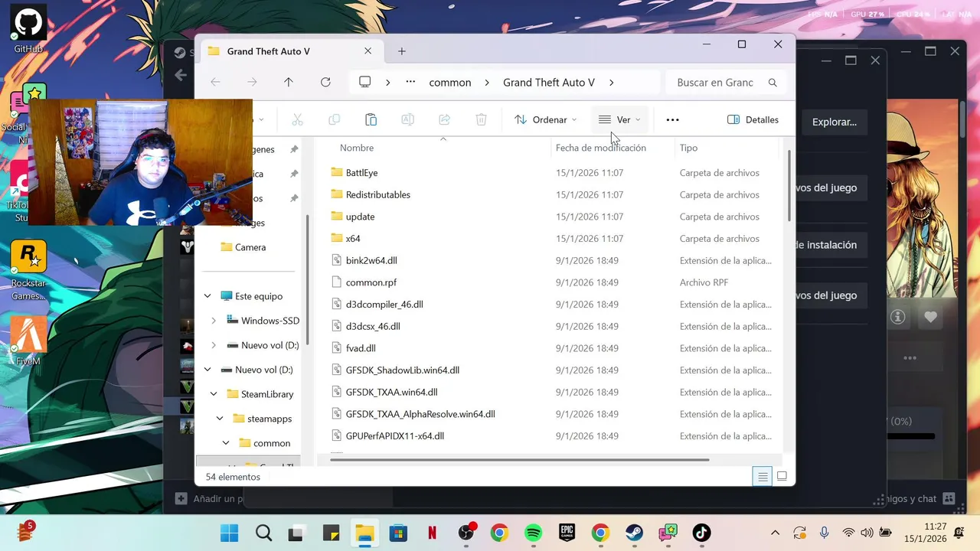980x551 pixels.
Task: Click the back navigation arrow in Explorer
Action: pos(215,82)
